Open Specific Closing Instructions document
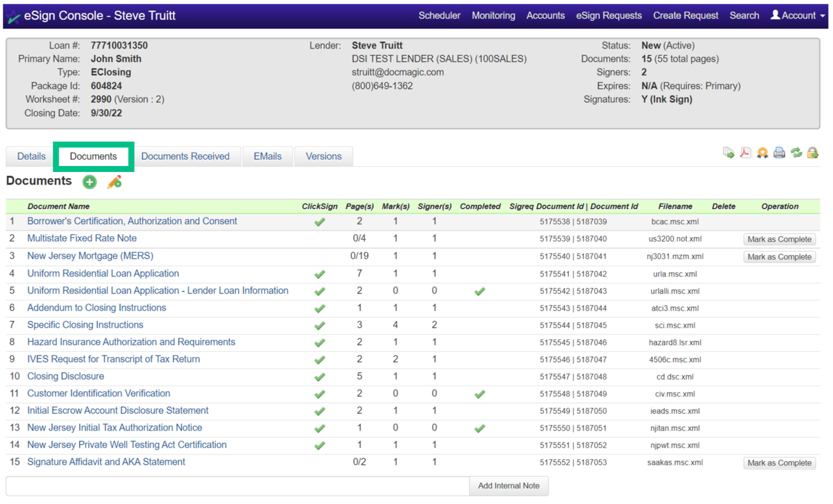Image resolution: width=833 pixels, height=504 pixels. (85, 325)
